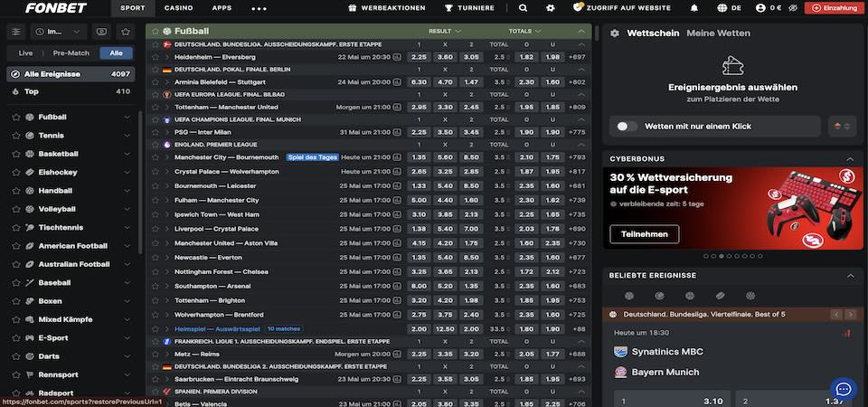This screenshot has width=868, height=407.
Task: Select the first Cyberbonus carousel dot
Action: tap(706, 256)
